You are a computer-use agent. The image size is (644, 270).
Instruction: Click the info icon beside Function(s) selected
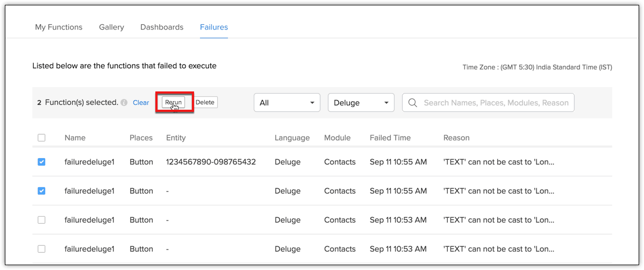pos(124,103)
